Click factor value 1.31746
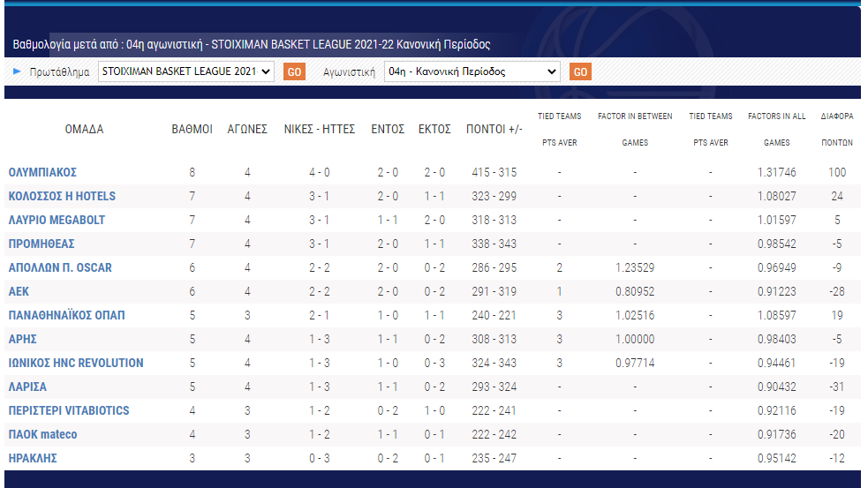Image resolution: width=868 pixels, height=488 pixels. (x=777, y=172)
